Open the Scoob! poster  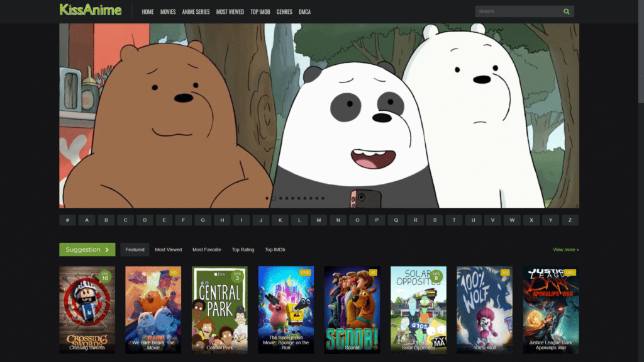click(352, 310)
